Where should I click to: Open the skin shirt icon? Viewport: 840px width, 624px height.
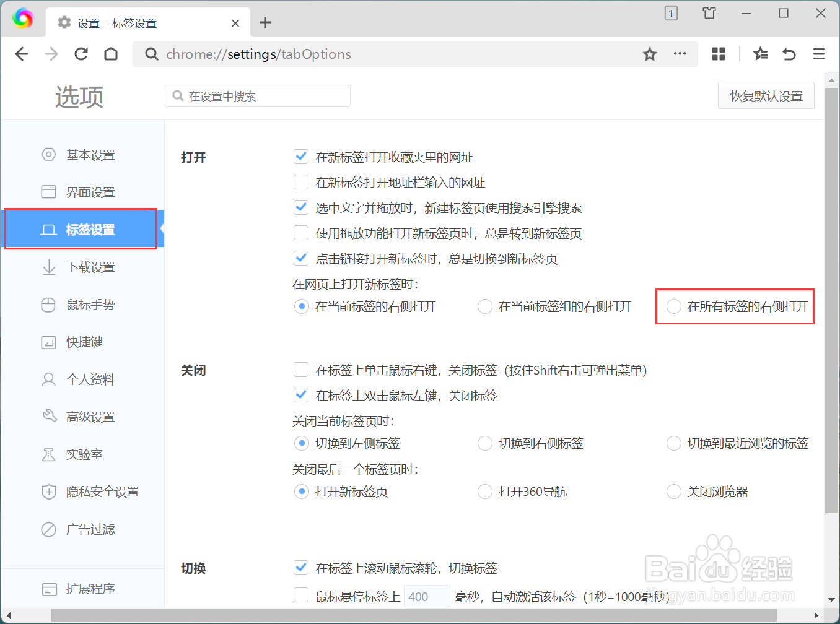pyautogui.click(x=709, y=13)
